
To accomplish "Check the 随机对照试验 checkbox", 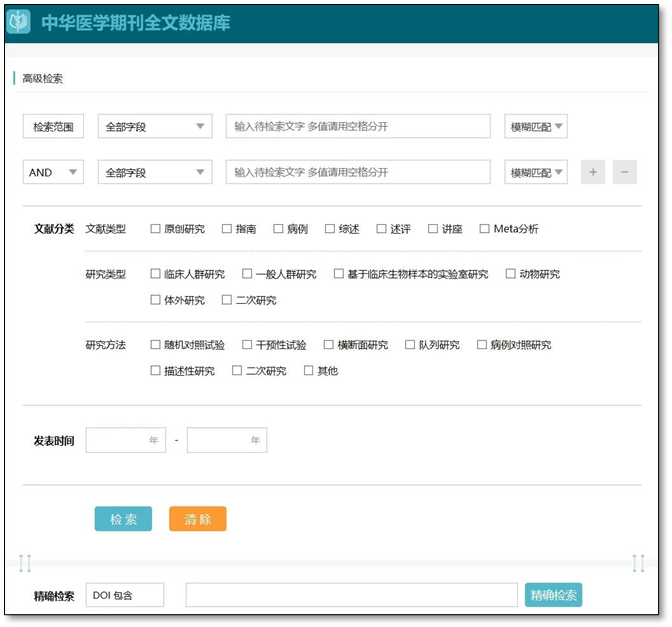I will click(x=155, y=345).
